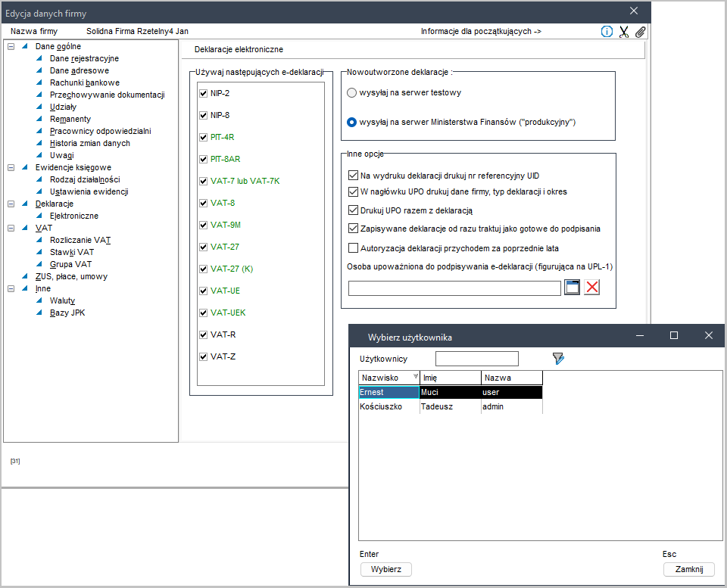Click the Nazwa column header
This screenshot has height=588, width=727.
pyautogui.click(x=512, y=378)
